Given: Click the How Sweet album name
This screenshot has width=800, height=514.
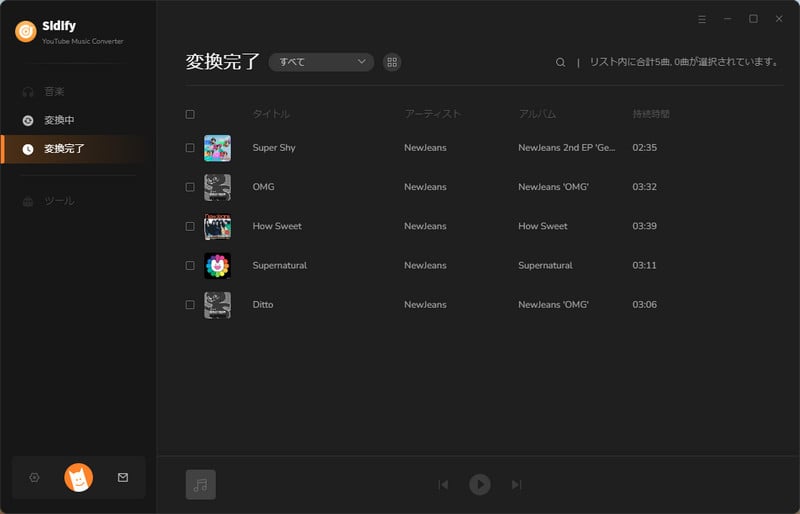Looking at the screenshot, I should tap(543, 226).
